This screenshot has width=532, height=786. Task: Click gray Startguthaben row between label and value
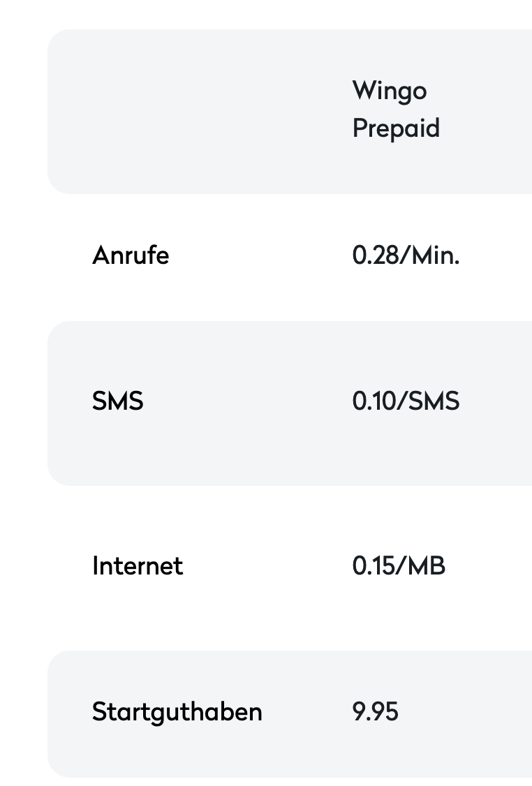(x=307, y=712)
